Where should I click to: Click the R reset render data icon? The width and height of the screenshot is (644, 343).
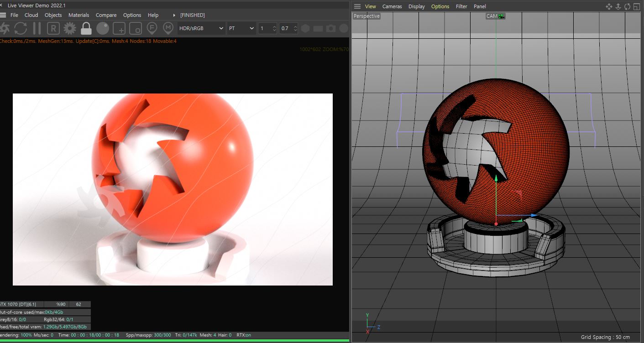pyautogui.click(x=53, y=28)
